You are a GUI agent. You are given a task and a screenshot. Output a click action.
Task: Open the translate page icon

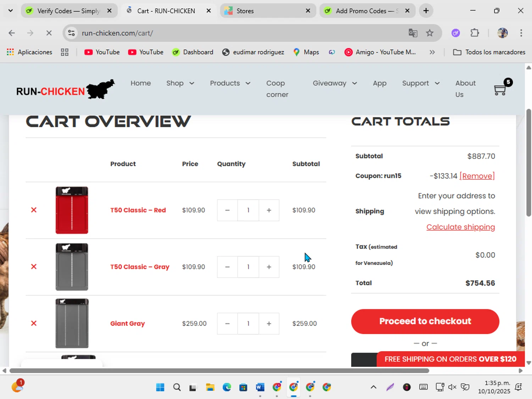(413, 33)
